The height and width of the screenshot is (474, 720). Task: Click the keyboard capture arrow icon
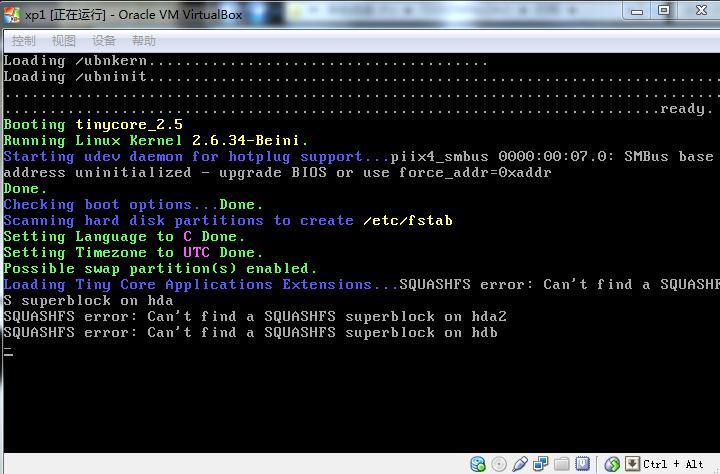pyautogui.click(x=632, y=464)
